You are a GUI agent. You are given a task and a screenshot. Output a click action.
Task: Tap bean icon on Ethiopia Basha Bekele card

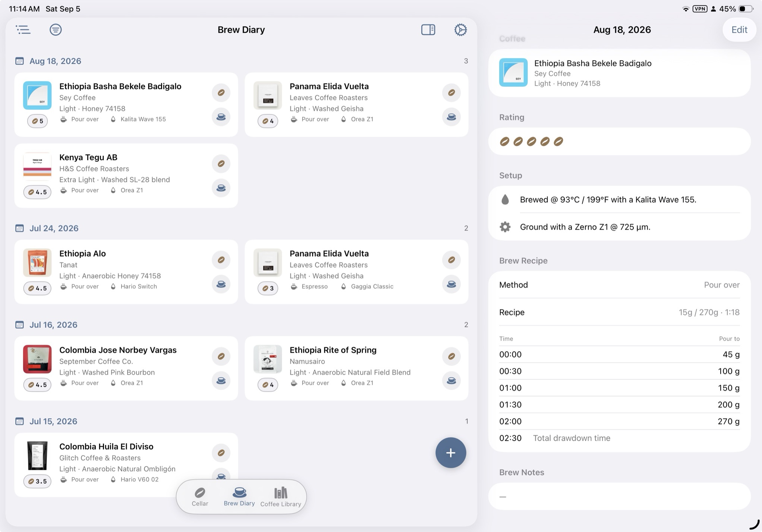(221, 92)
